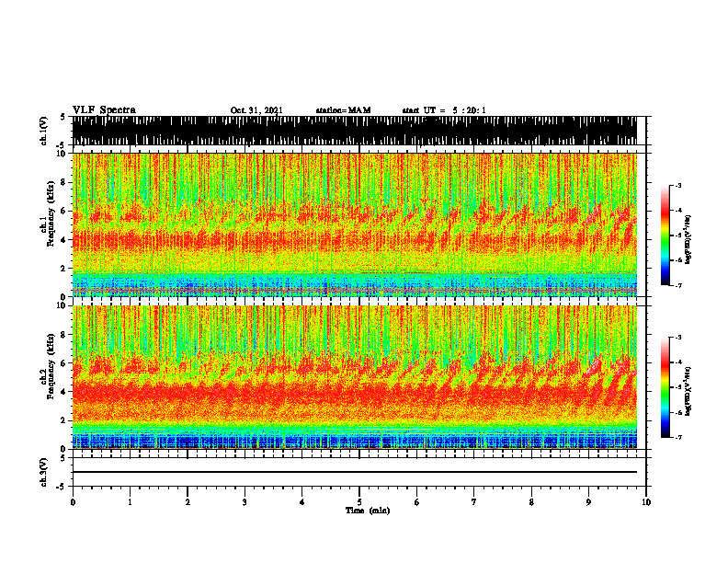
Task: Click the '6' tick on the time axis
Action: click(x=417, y=502)
